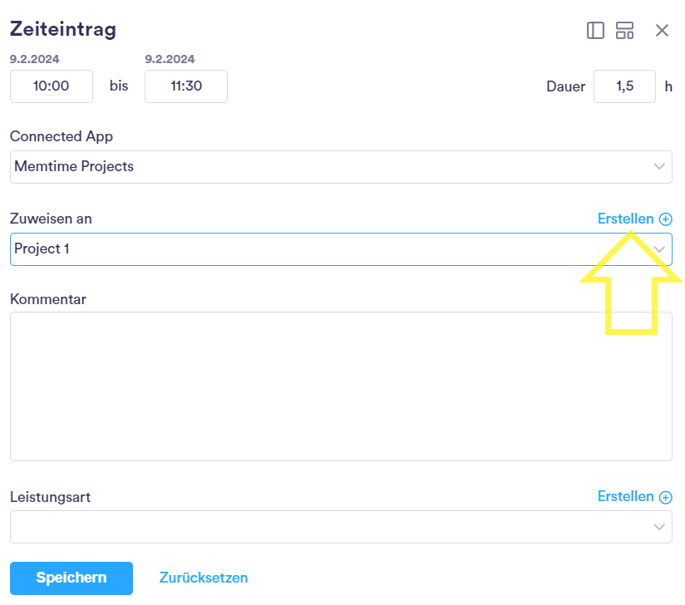Click plus icon next to Zuweisen an Erstellen

click(665, 219)
